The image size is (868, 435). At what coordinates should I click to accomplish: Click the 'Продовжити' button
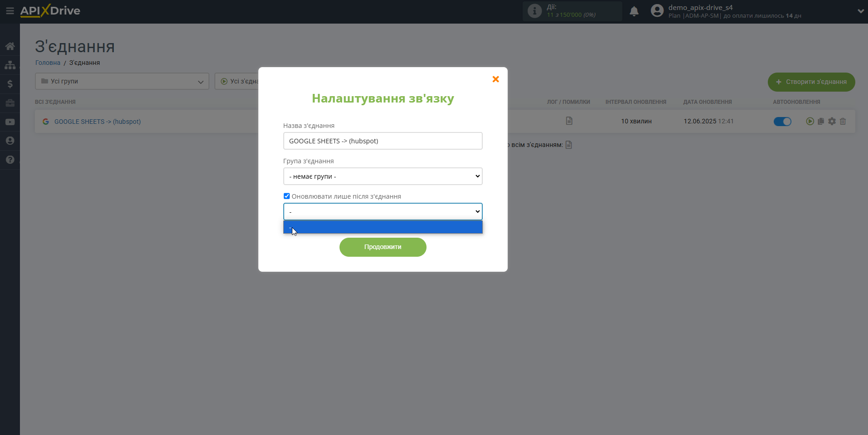(x=383, y=247)
